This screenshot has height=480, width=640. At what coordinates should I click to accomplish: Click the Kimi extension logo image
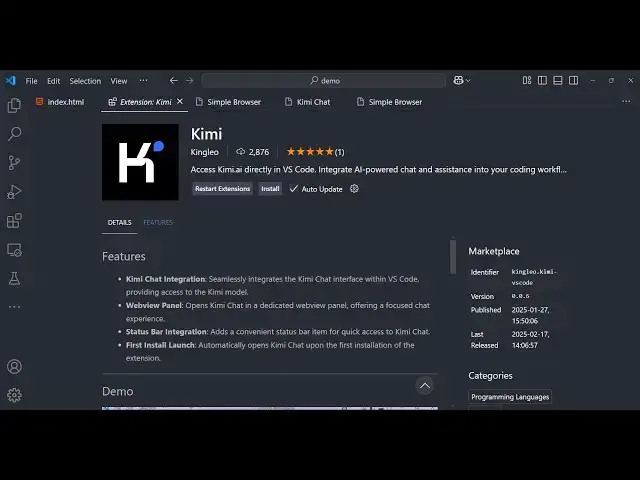click(x=140, y=162)
